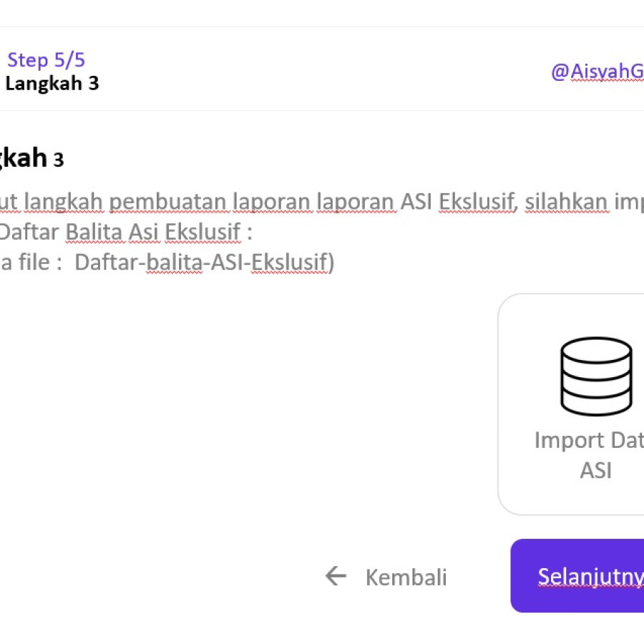644x644 pixels.
Task: Click the bold Langkah 3 header under Step 5/5
Action: click(52, 84)
